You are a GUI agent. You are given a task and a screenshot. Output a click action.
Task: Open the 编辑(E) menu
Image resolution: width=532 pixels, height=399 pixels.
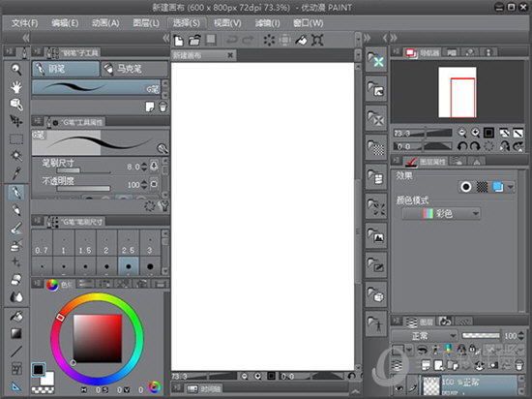[x=65, y=23]
